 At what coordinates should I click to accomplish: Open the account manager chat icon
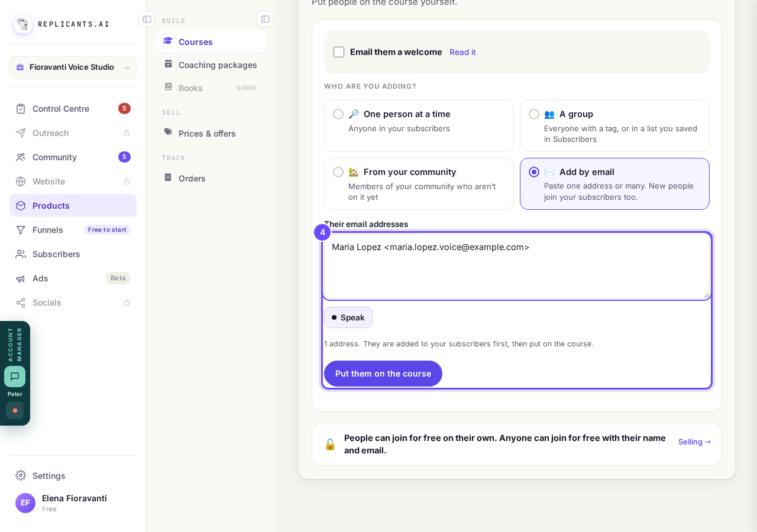(x=15, y=377)
